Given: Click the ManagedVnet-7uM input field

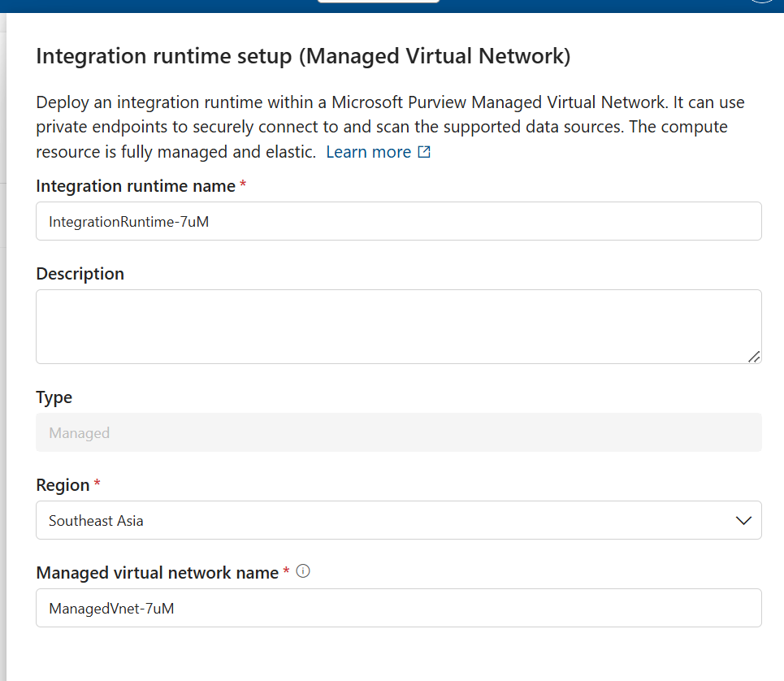Looking at the screenshot, I should [398, 608].
